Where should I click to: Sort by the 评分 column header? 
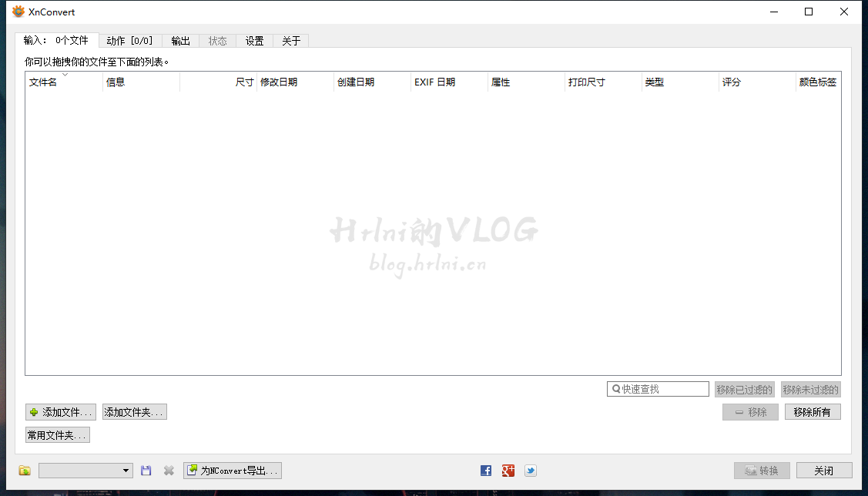[x=757, y=82]
